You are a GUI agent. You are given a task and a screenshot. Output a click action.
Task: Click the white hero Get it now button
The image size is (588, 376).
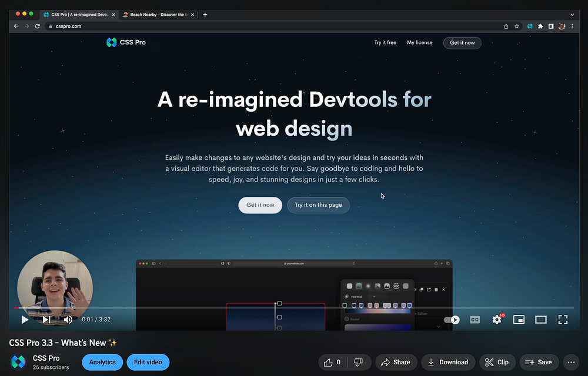pyautogui.click(x=260, y=205)
